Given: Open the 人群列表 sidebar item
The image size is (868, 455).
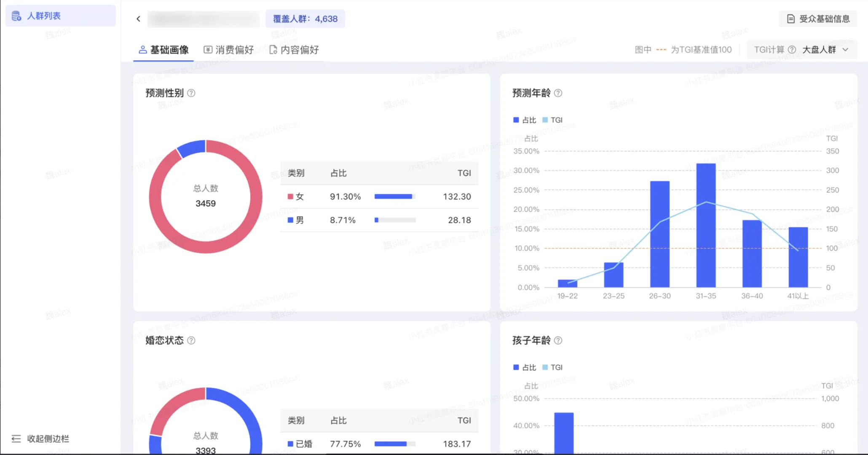Looking at the screenshot, I should [x=60, y=16].
